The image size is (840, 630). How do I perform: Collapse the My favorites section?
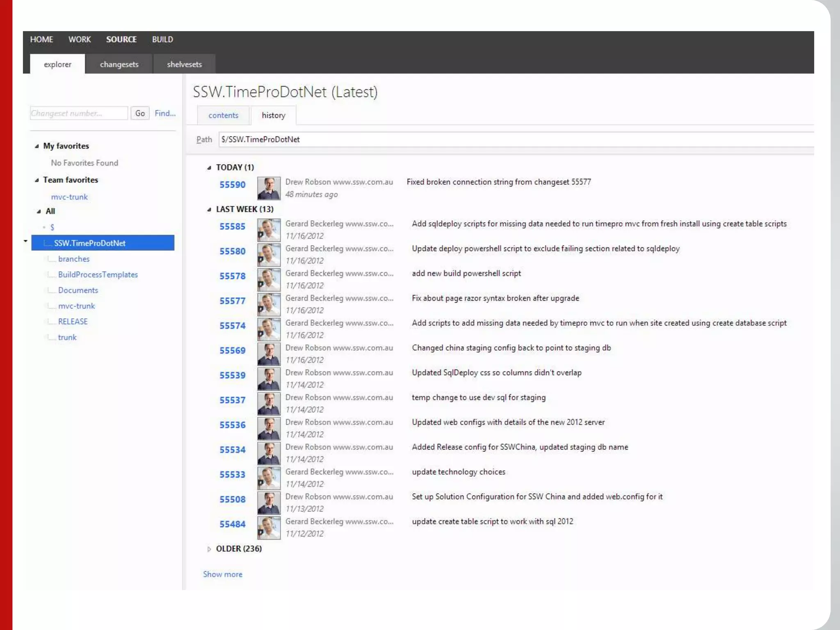[x=37, y=146]
